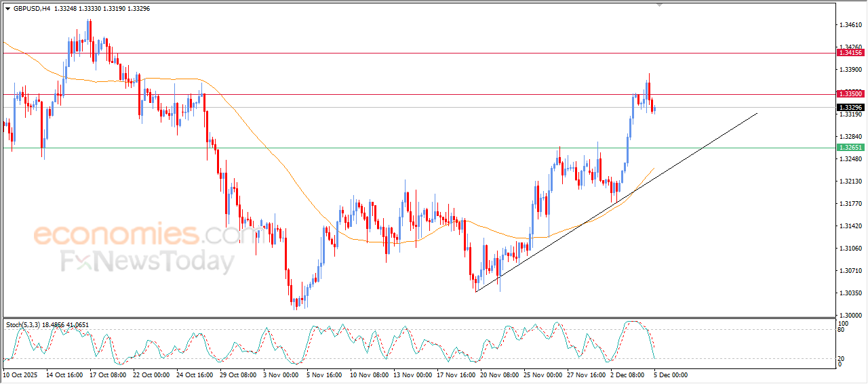Click the gray chart shift triangle marker
The width and height of the screenshot is (868, 384).
[659, 5]
